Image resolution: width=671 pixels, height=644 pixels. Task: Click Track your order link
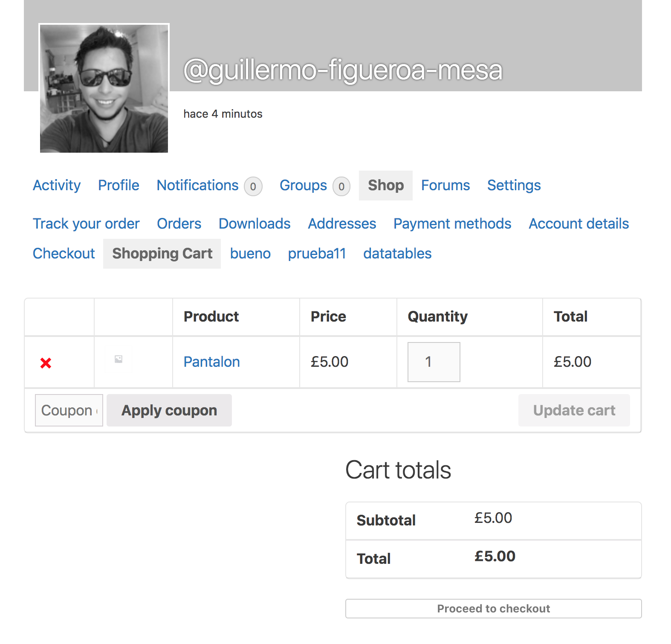coord(86,224)
